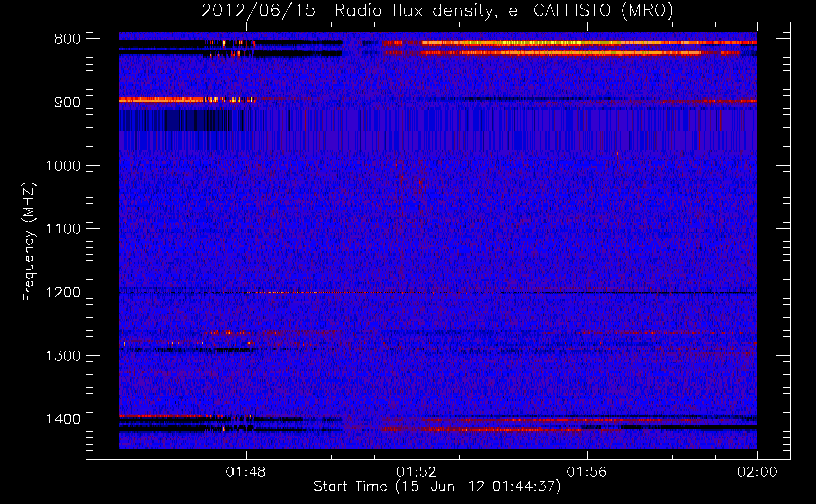Click the 800 frequency tick label
The height and width of the screenshot is (504, 816).
click(x=68, y=39)
